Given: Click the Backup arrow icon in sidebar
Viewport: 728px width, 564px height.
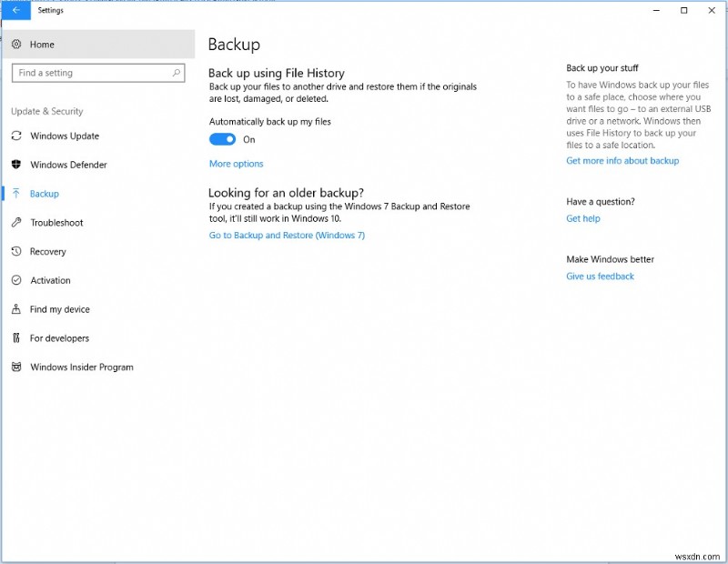Looking at the screenshot, I should pos(16,194).
